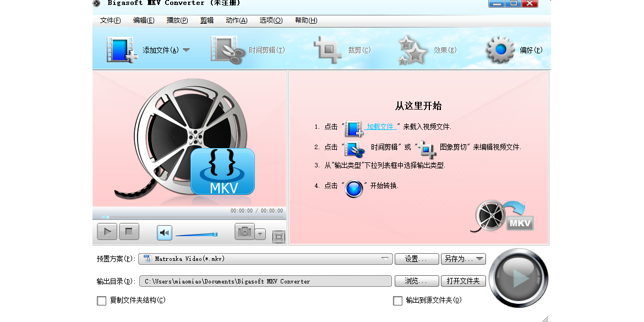Click the 图象剪切 text in step 2
Image resolution: width=644 pixels, height=322 pixels.
pos(454,146)
